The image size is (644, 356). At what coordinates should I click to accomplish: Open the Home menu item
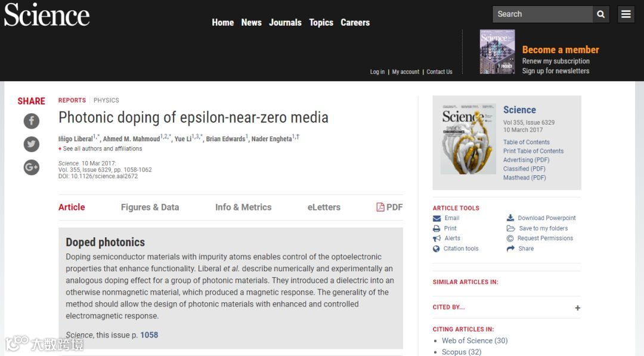(x=222, y=23)
